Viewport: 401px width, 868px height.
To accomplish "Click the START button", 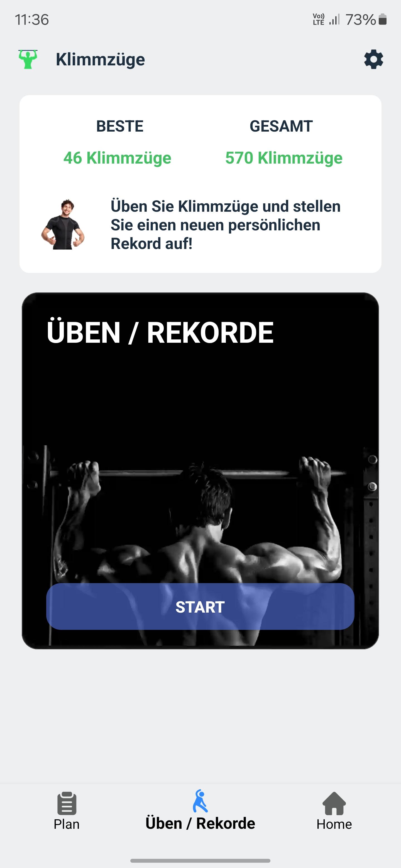I will tap(200, 606).
